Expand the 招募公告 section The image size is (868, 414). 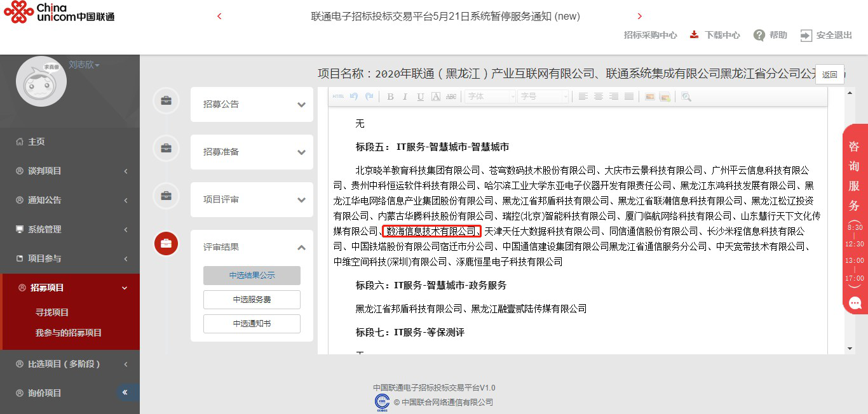pyautogui.click(x=252, y=104)
